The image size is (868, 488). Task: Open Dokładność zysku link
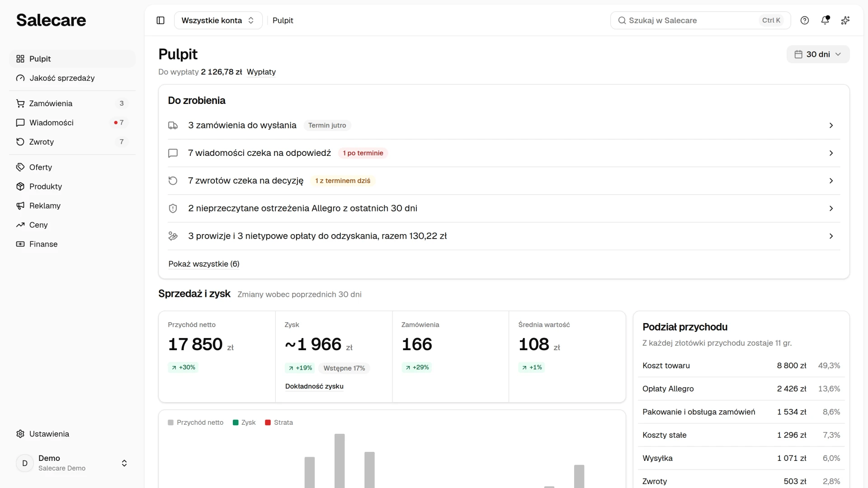[314, 386]
